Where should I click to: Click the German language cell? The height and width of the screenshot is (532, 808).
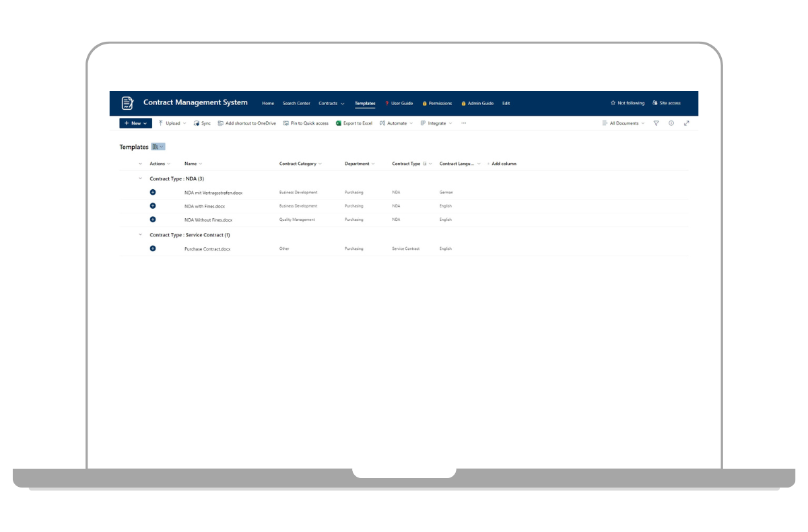point(446,193)
